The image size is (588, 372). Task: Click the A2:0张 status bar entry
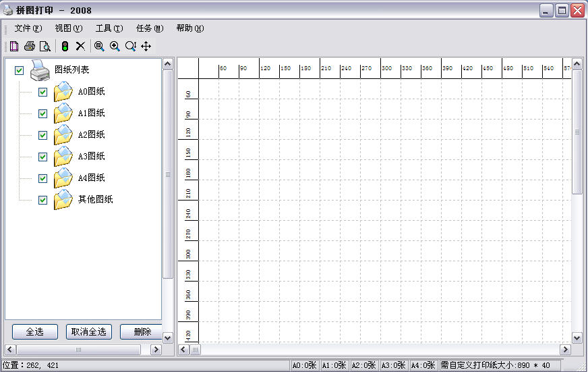[x=363, y=365]
